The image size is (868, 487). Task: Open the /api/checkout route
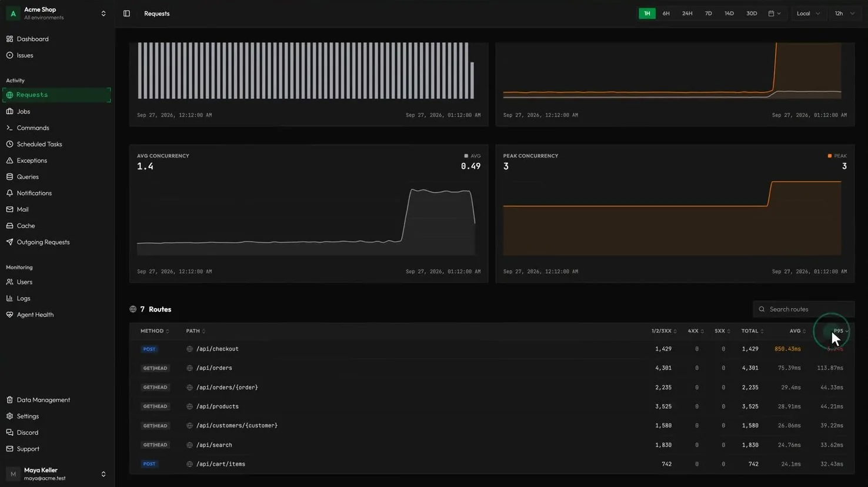point(217,349)
